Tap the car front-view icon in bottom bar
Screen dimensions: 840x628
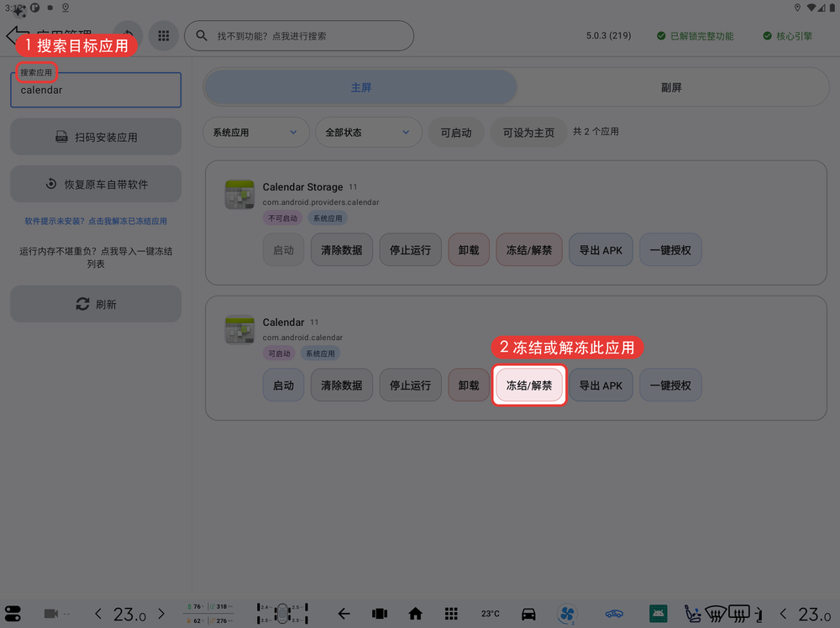pyautogui.click(x=528, y=614)
